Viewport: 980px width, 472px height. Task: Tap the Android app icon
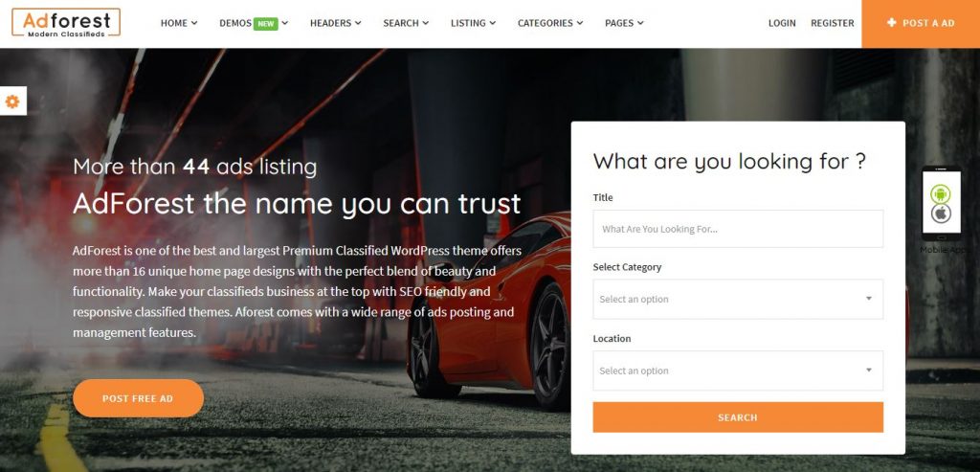coord(940,193)
